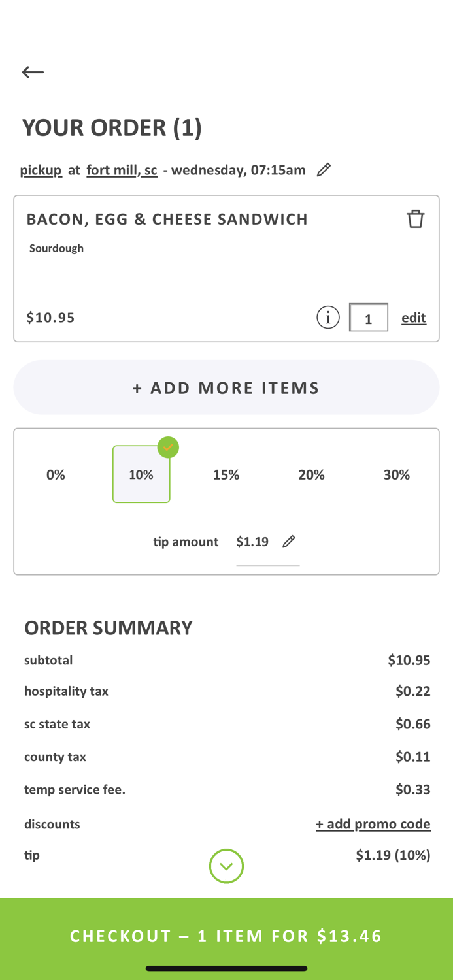Image resolution: width=453 pixels, height=980 pixels.
Task: Open item info circle icon
Action: pos(328,318)
